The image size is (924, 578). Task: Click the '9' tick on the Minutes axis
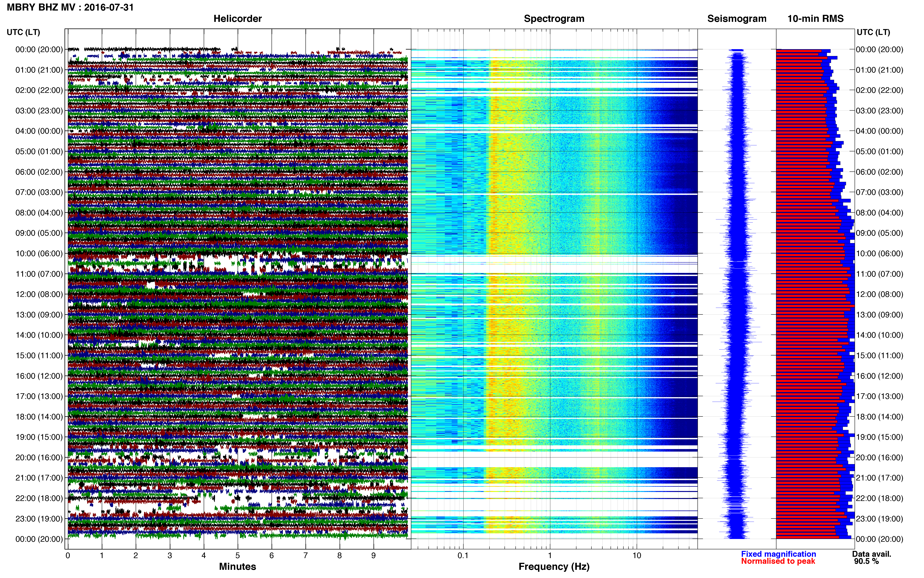click(x=373, y=556)
